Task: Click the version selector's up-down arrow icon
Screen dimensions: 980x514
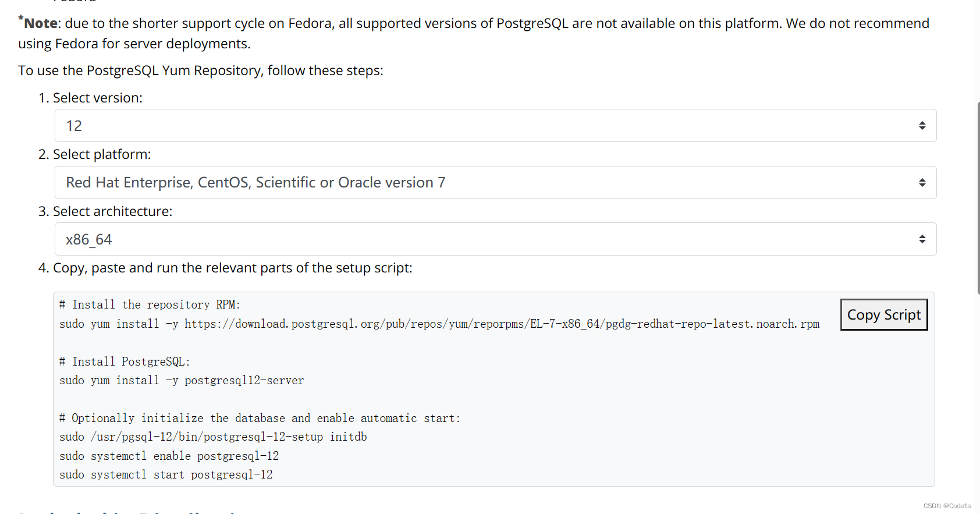Action: (922, 126)
